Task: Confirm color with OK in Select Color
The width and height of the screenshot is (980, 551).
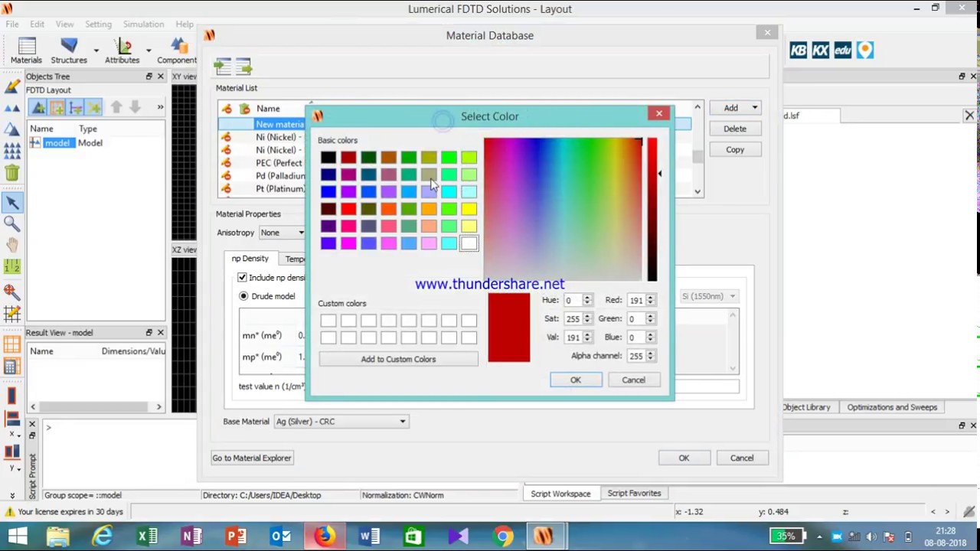Action: [576, 380]
